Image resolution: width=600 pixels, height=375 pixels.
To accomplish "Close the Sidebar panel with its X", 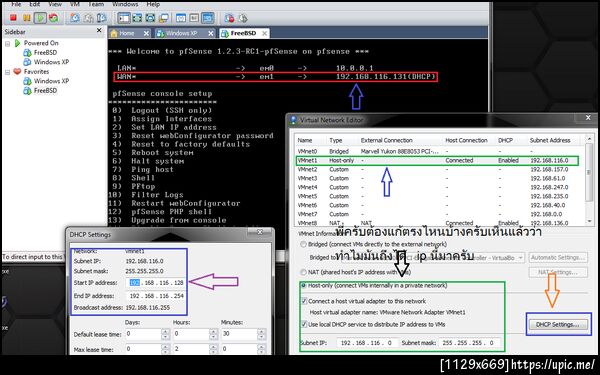I will click(x=99, y=30).
